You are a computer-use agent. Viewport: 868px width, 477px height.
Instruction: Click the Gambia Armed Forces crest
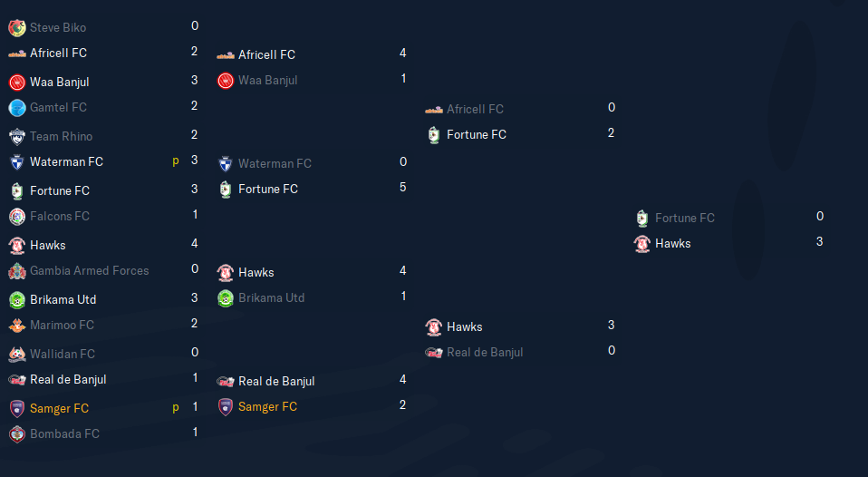tap(17, 271)
